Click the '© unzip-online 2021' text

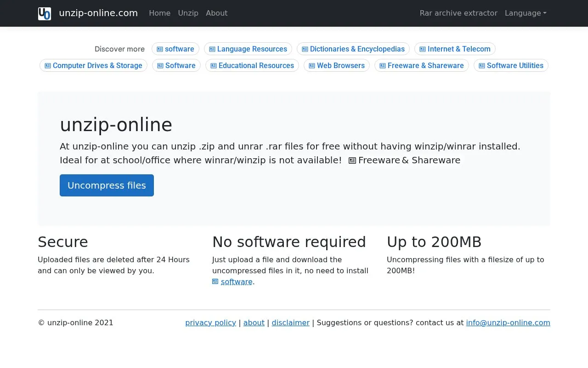click(75, 322)
